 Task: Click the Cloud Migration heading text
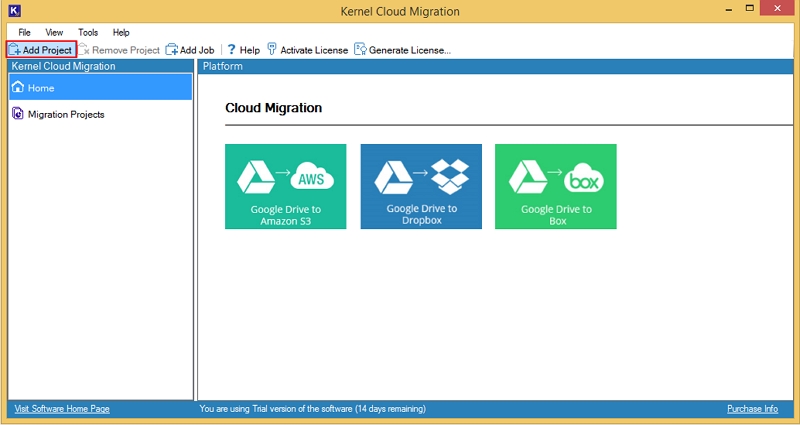pos(273,108)
